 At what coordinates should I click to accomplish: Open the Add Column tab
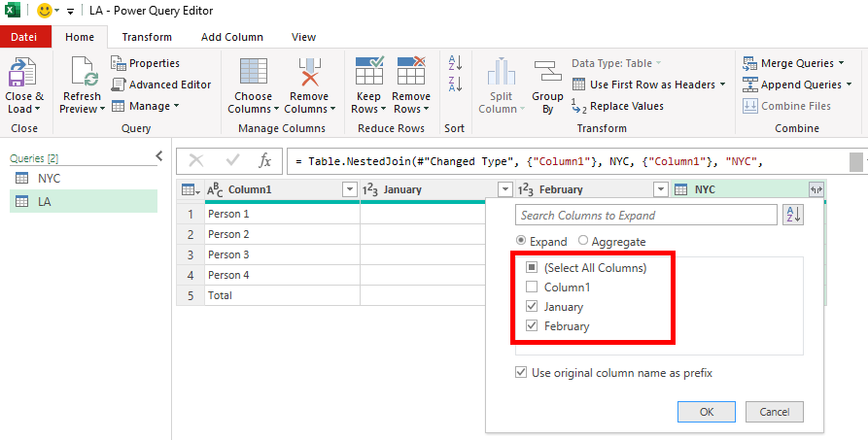pos(231,37)
